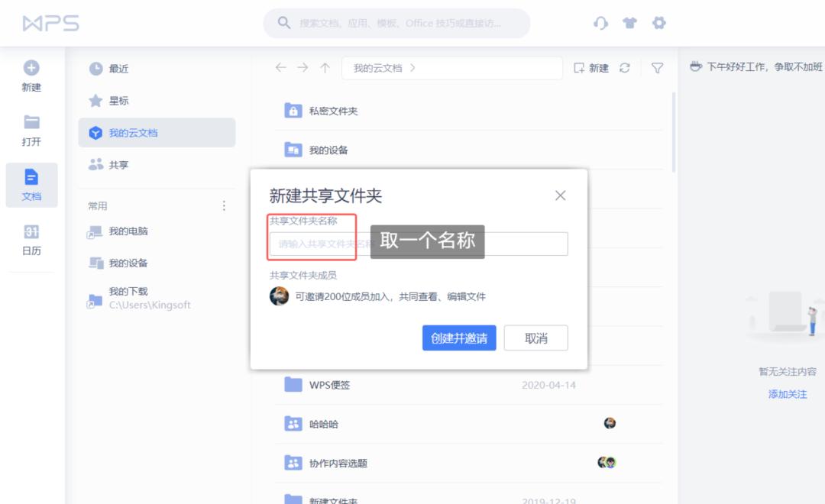Select 星标 in the sidebar menu

(x=107, y=100)
